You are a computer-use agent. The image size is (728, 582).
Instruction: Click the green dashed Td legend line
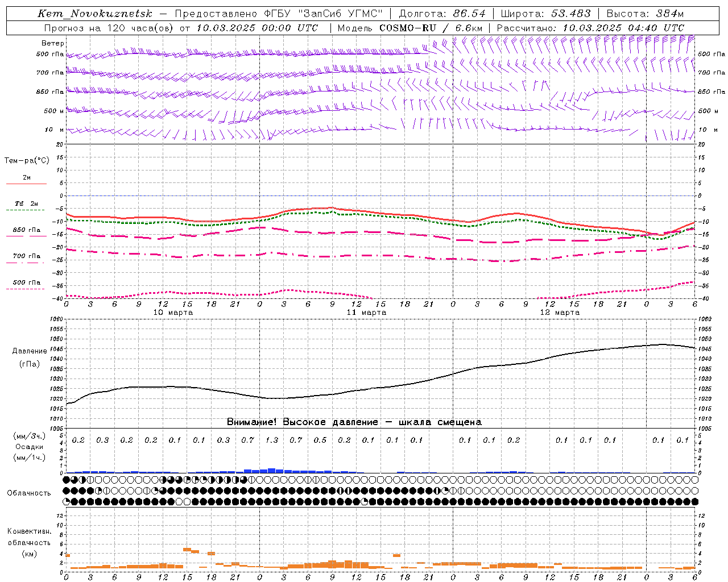click(26, 210)
